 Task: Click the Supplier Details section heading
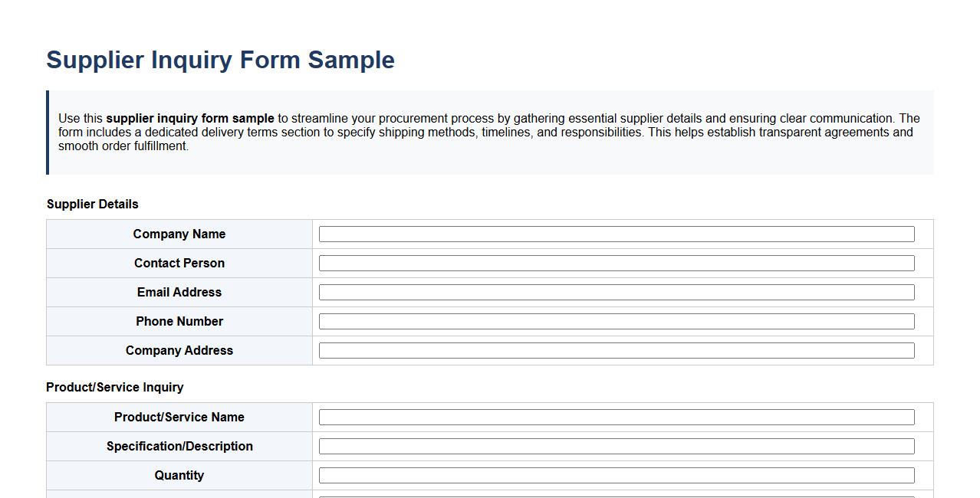click(92, 204)
